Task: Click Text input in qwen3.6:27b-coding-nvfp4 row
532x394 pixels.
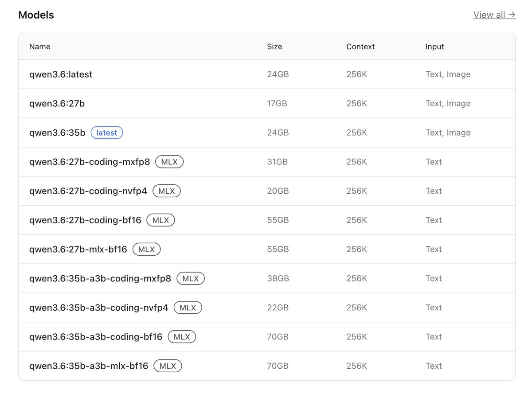Action: (x=434, y=191)
